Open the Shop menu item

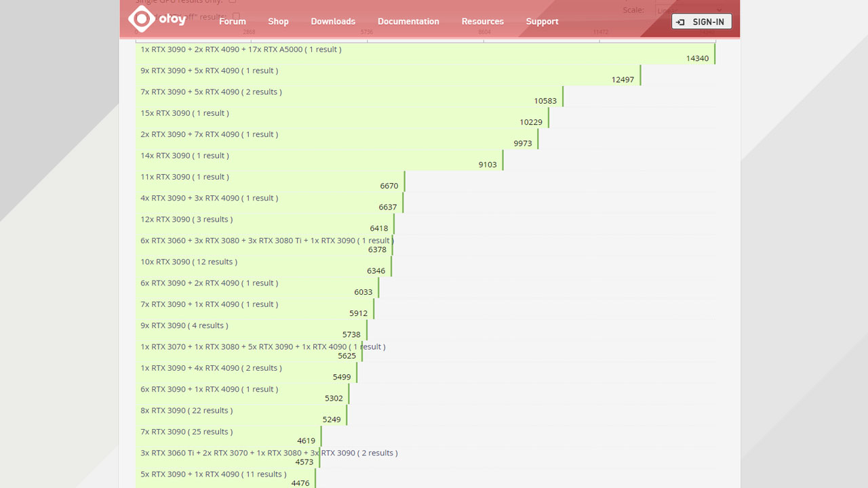click(278, 22)
